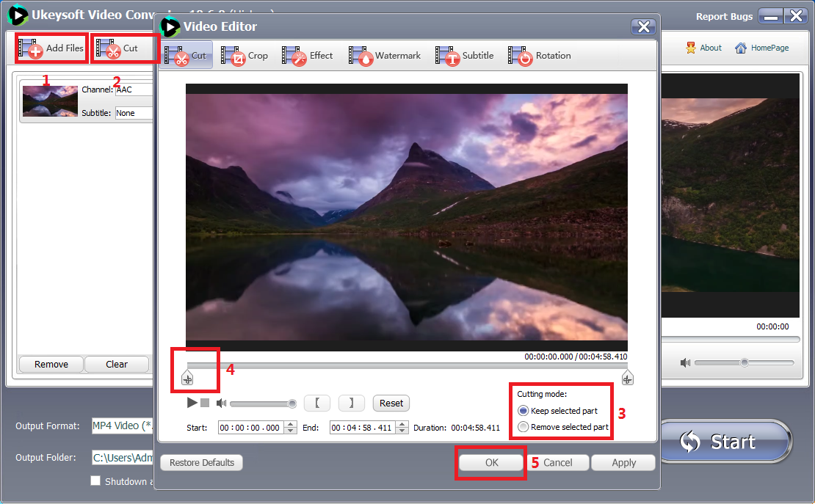Increase End time with the stepper arrow

402,424
